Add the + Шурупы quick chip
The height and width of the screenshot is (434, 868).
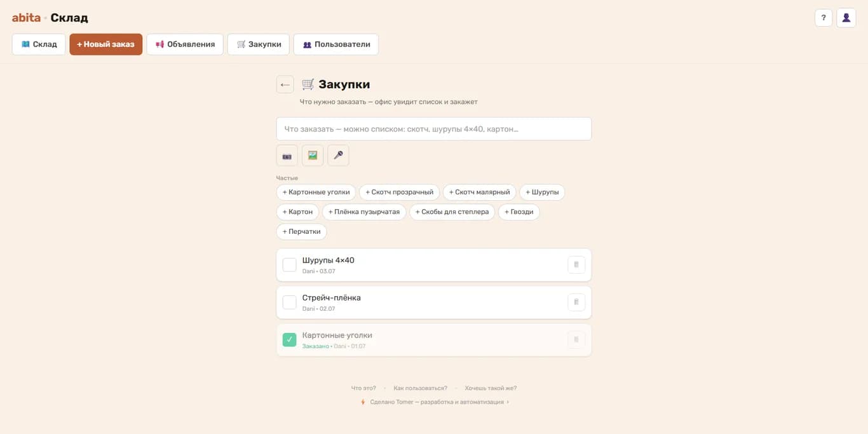pos(542,192)
